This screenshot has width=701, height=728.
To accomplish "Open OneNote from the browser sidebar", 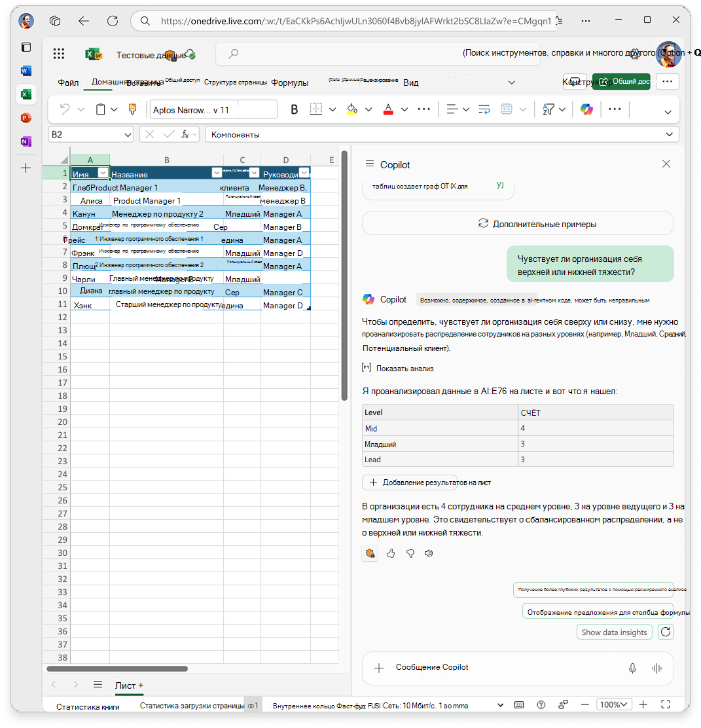I will tap(26, 141).
